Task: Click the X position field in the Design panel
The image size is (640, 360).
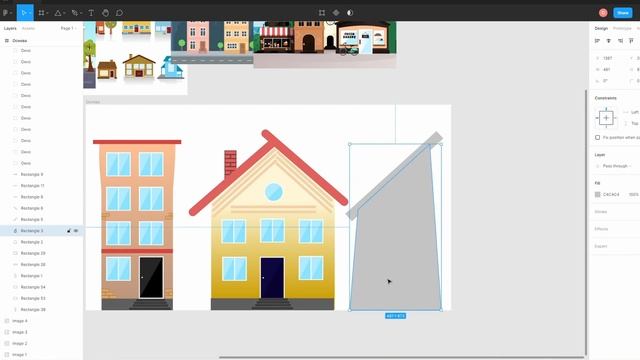Action: (x=607, y=58)
